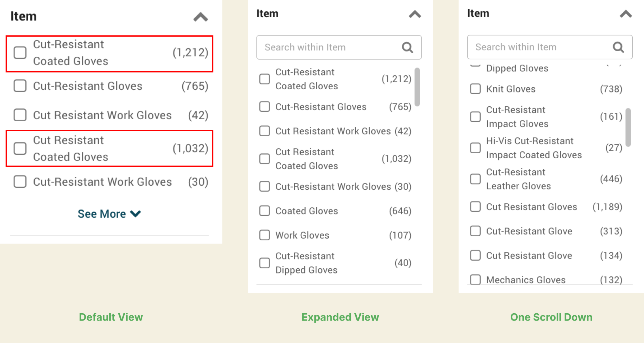Image resolution: width=644 pixels, height=343 pixels.
Task: Click the search magnifier icon in Expanded View
Action: click(x=407, y=47)
